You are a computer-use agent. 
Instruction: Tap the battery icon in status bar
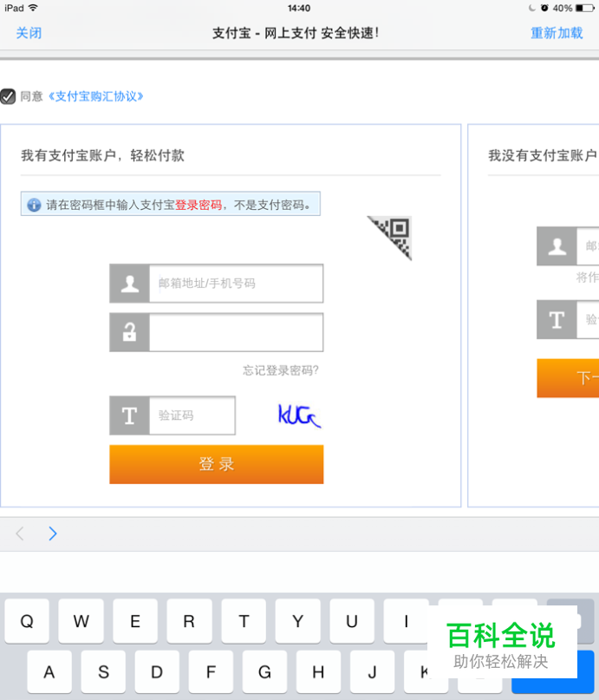[x=585, y=8]
